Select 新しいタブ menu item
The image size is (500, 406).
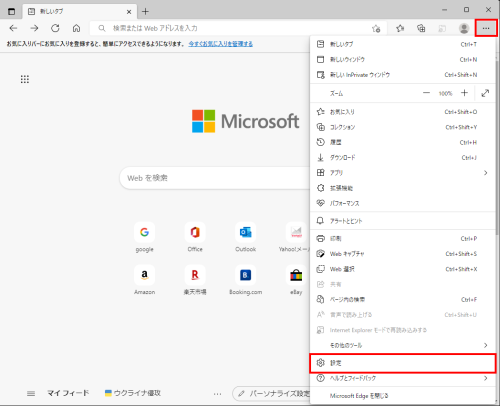(x=402, y=44)
